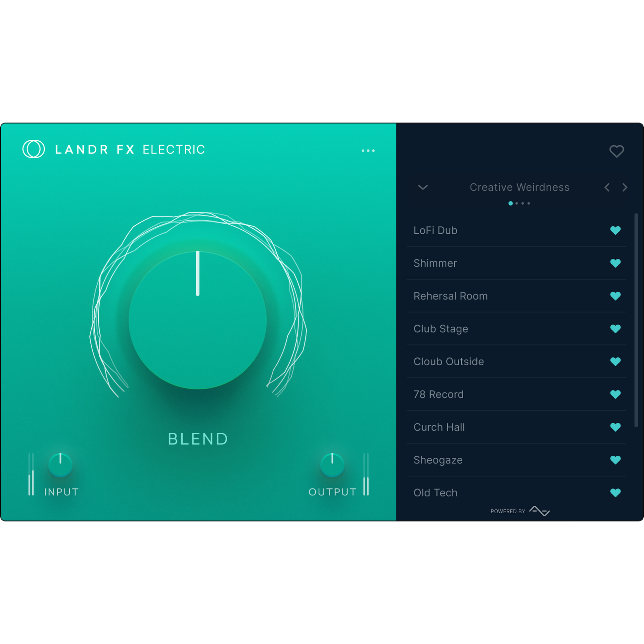Advance to the next preset with the right chevron
Viewport: 644px width, 644px height.
point(625,187)
